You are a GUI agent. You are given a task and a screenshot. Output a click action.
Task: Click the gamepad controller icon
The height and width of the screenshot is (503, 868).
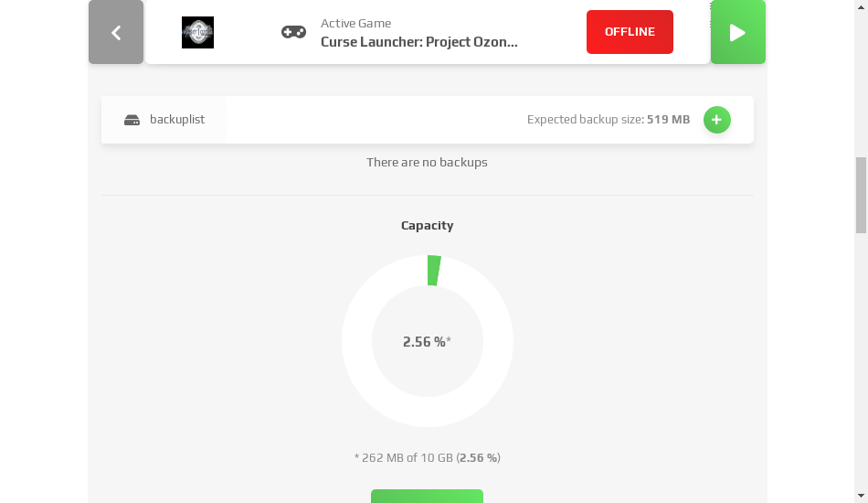point(293,32)
